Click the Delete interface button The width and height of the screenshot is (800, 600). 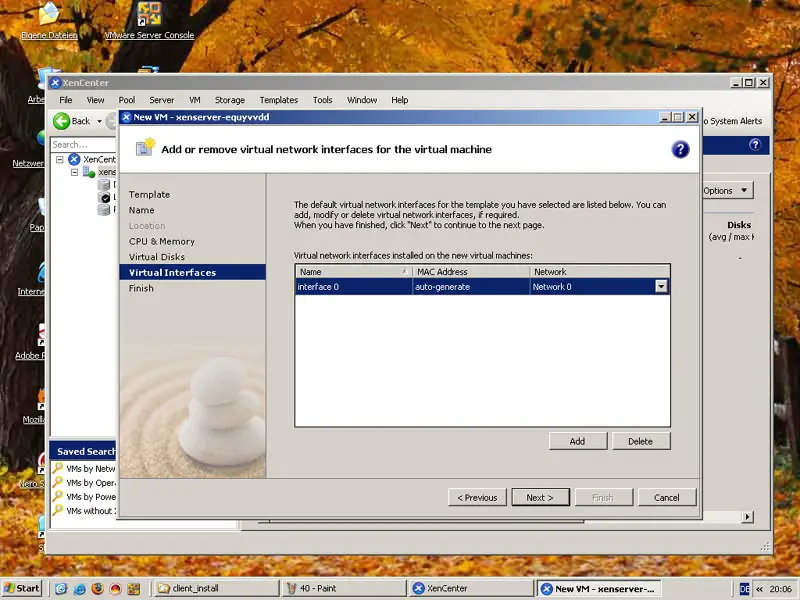640,441
